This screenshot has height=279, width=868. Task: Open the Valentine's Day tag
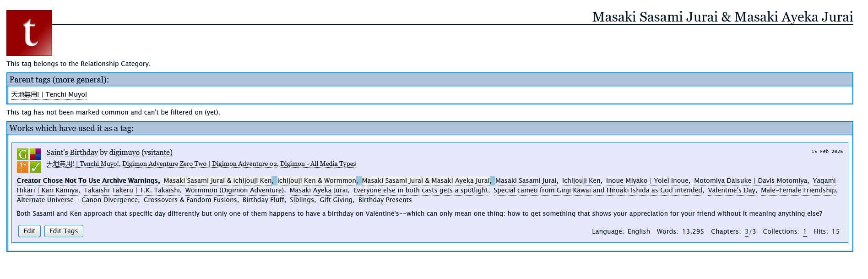tap(732, 190)
